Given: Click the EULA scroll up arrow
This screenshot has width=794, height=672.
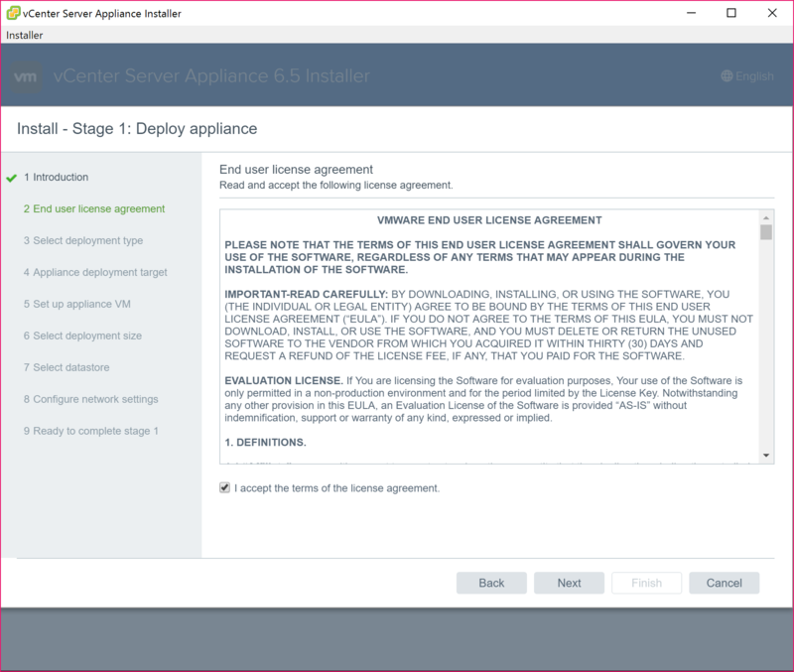Looking at the screenshot, I should 766,217.
